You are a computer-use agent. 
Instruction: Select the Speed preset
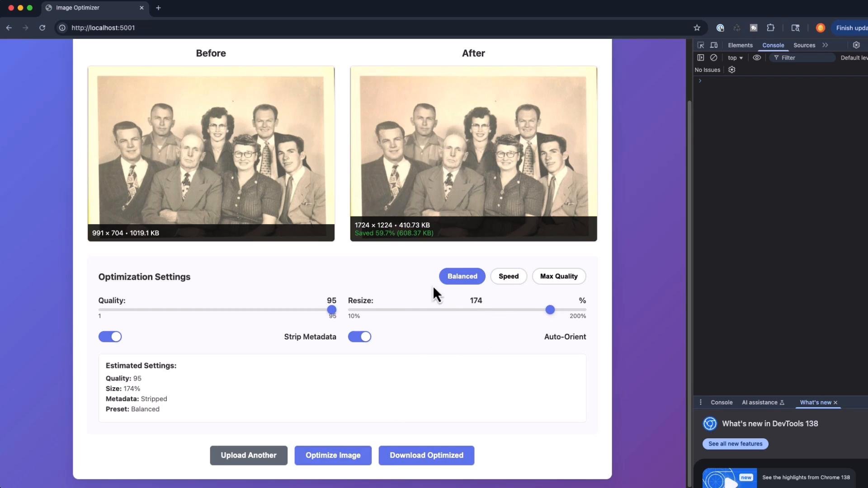[509, 276]
